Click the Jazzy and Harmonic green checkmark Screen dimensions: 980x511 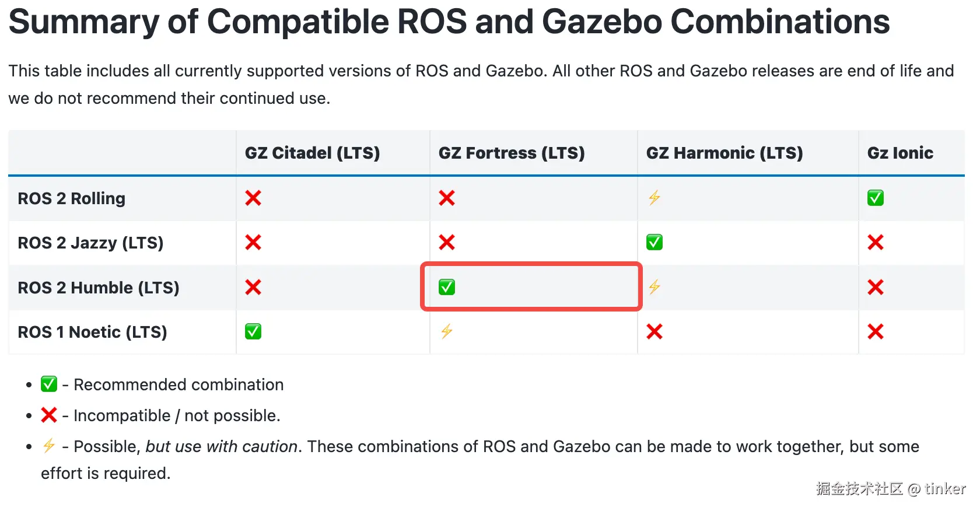pos(654,242)
